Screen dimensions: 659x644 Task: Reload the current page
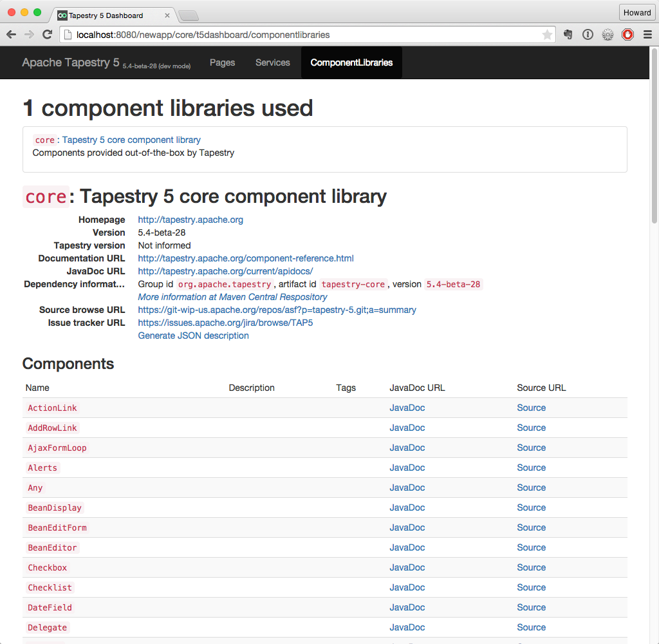(x=47, y=35)
